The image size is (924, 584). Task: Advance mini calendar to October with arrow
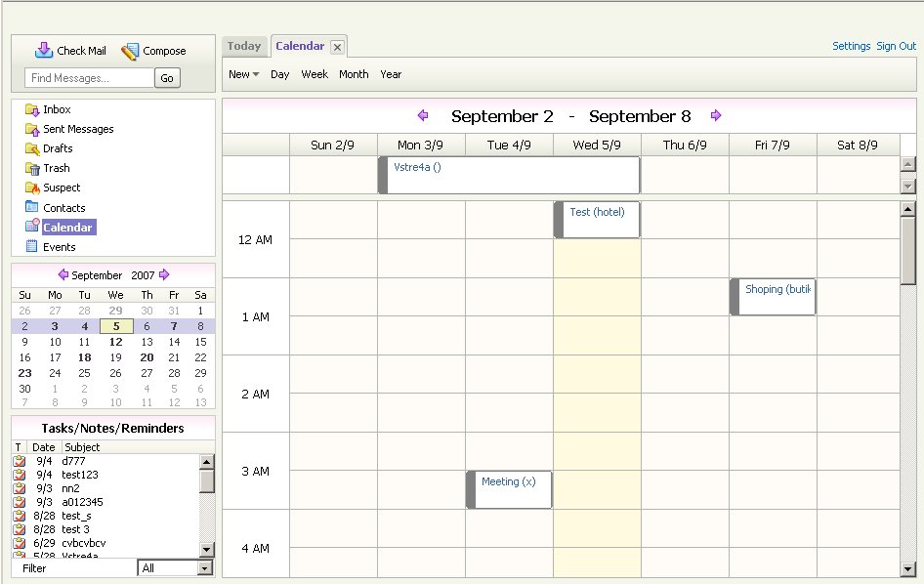pyautogui.click(x=165, y=274)
